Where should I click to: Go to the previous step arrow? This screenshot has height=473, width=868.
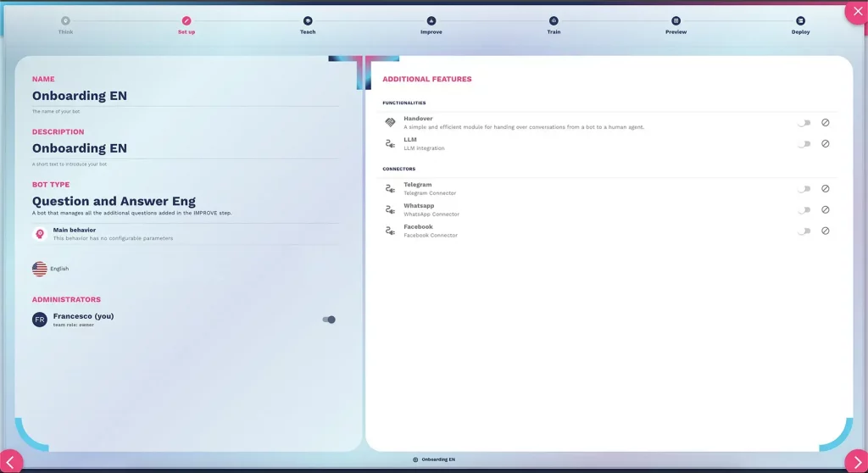tap(10, 461)
